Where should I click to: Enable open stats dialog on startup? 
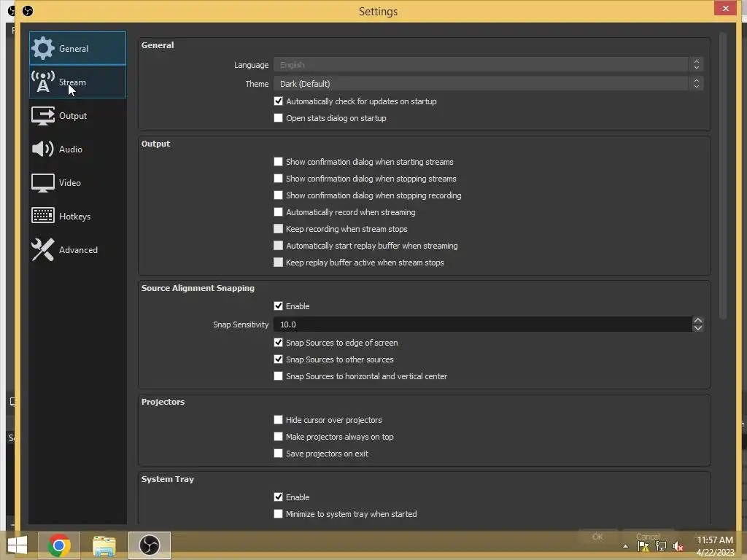coord(278,117)
